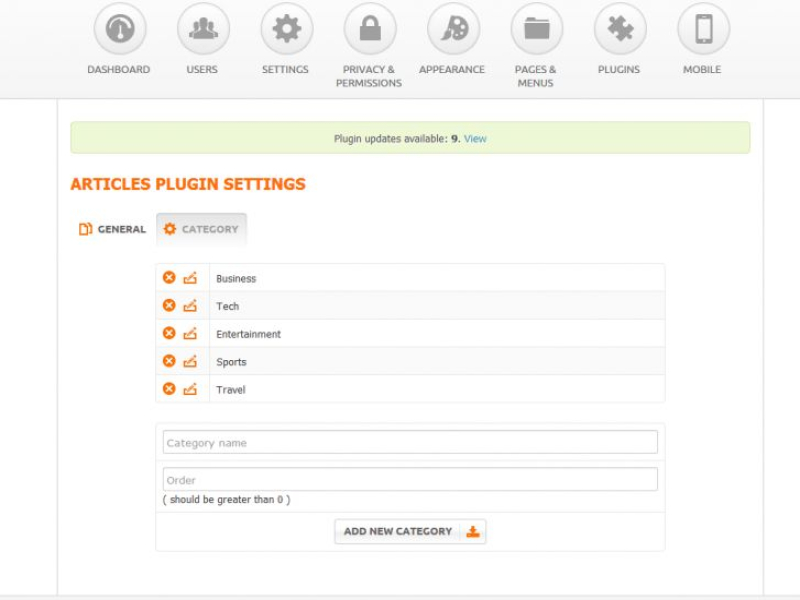Open Privacy & Permissions lock icon
This screenshot has height=600, width=800.
[x=369, y=29]
